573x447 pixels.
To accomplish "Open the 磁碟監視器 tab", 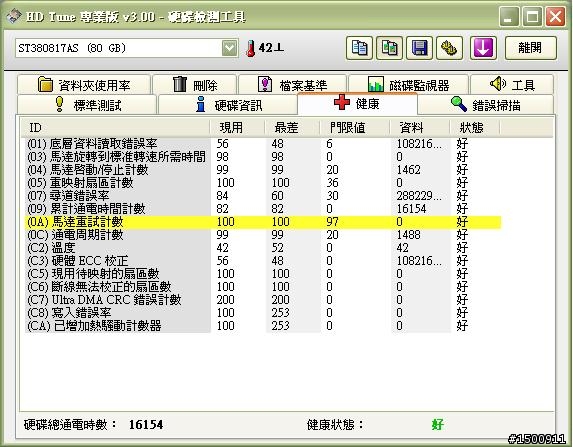I will (408, 85).
